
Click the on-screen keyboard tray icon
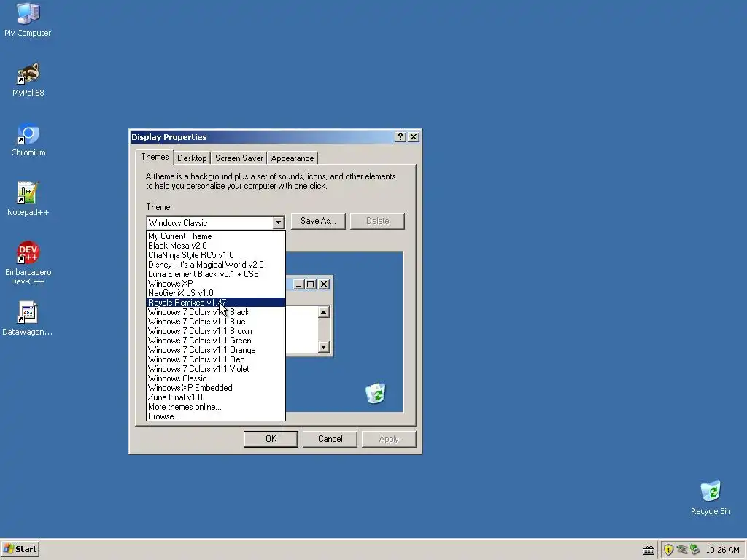pos(649,551)
